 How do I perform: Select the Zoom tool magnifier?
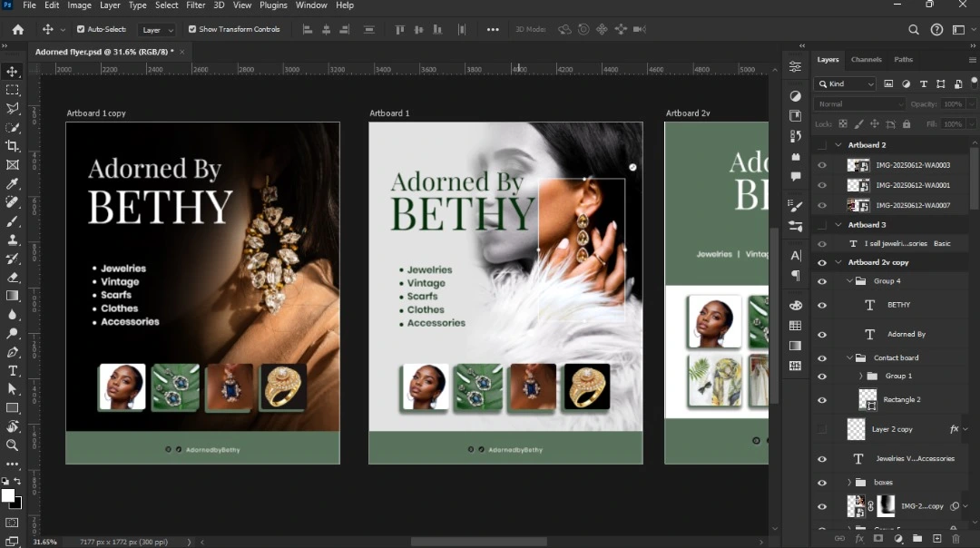(x=13, y=445)
